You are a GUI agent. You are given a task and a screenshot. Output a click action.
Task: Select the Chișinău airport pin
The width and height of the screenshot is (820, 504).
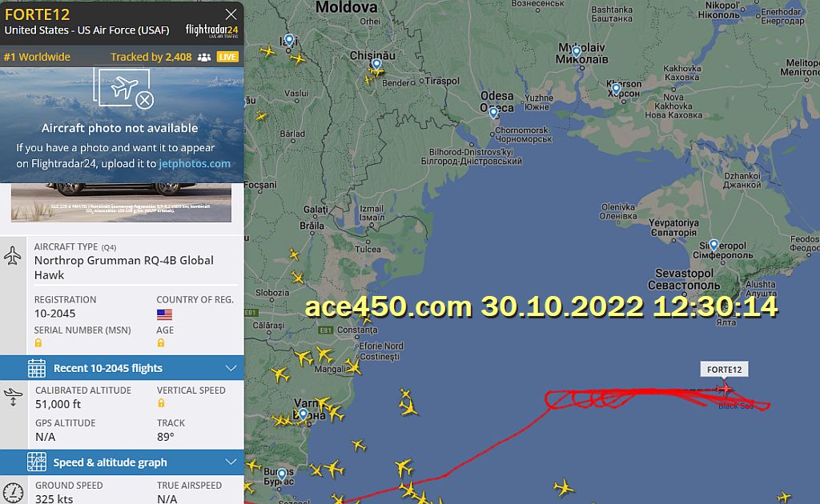point(376,65)
